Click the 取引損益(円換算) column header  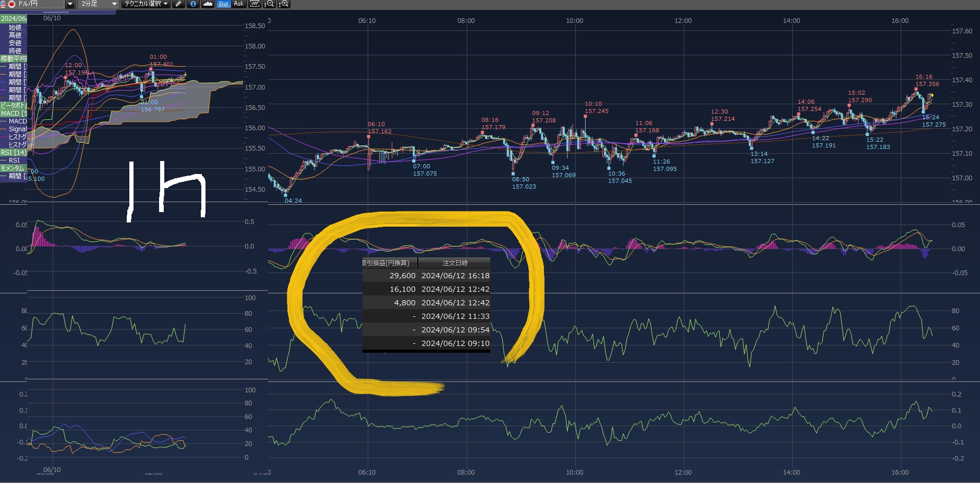point(390,263)
